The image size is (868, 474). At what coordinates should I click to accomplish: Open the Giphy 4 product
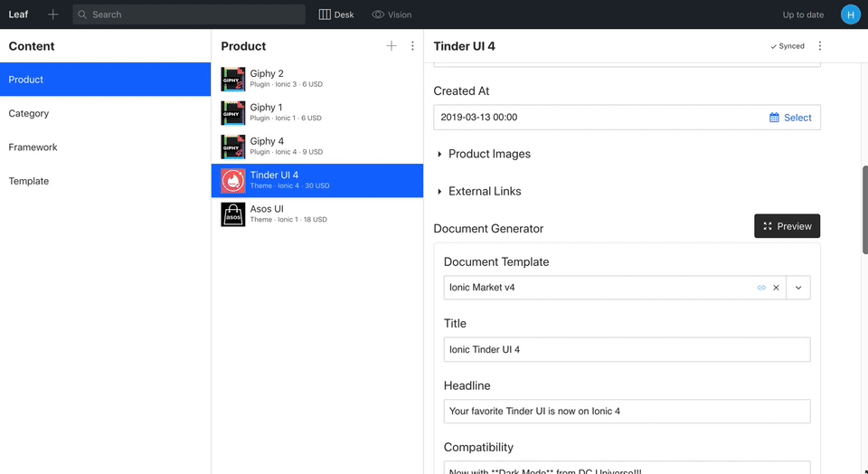click(x=317, y=147)
